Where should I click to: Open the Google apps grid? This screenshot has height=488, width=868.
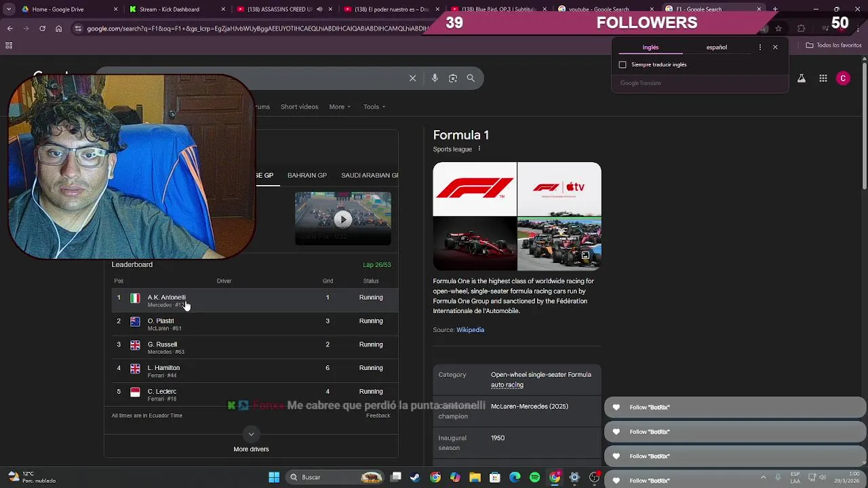tap(823, 79)
